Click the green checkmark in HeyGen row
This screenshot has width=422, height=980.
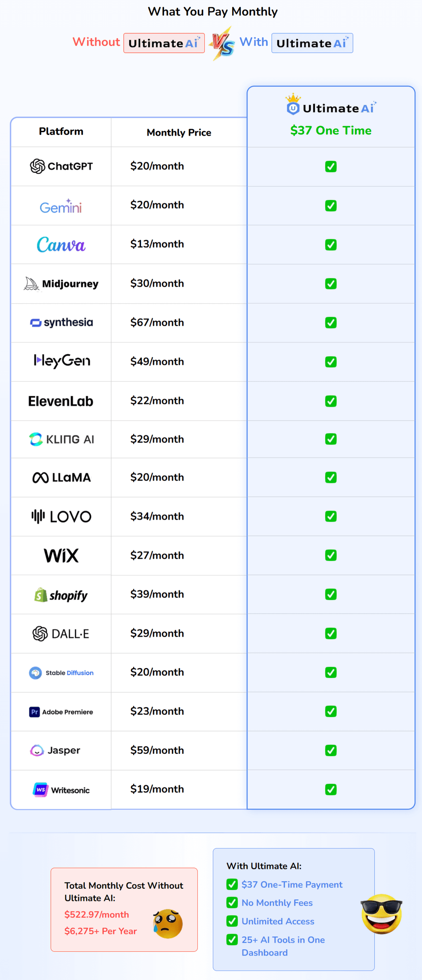click(331, 362)
